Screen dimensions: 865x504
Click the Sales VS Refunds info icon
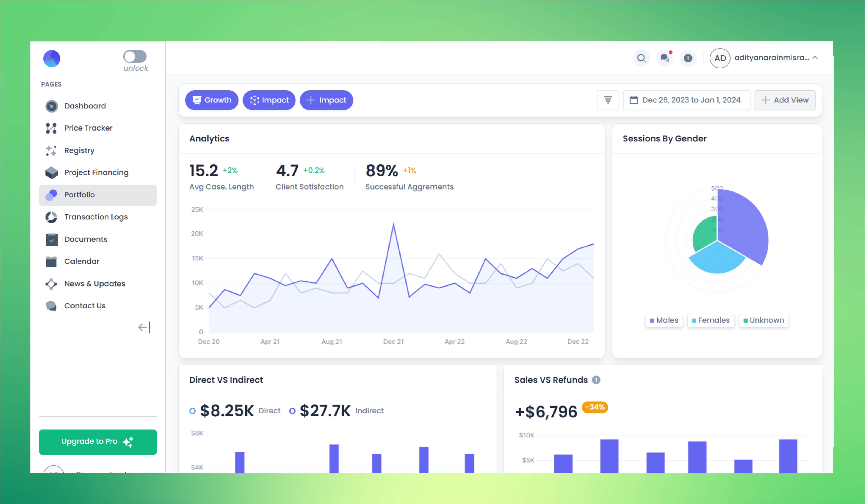596,380
